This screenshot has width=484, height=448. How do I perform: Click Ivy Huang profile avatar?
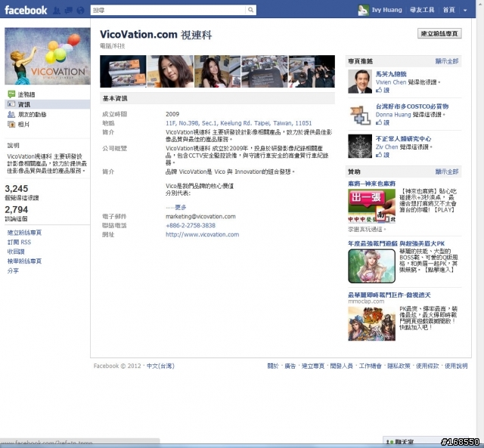point(363,10)
